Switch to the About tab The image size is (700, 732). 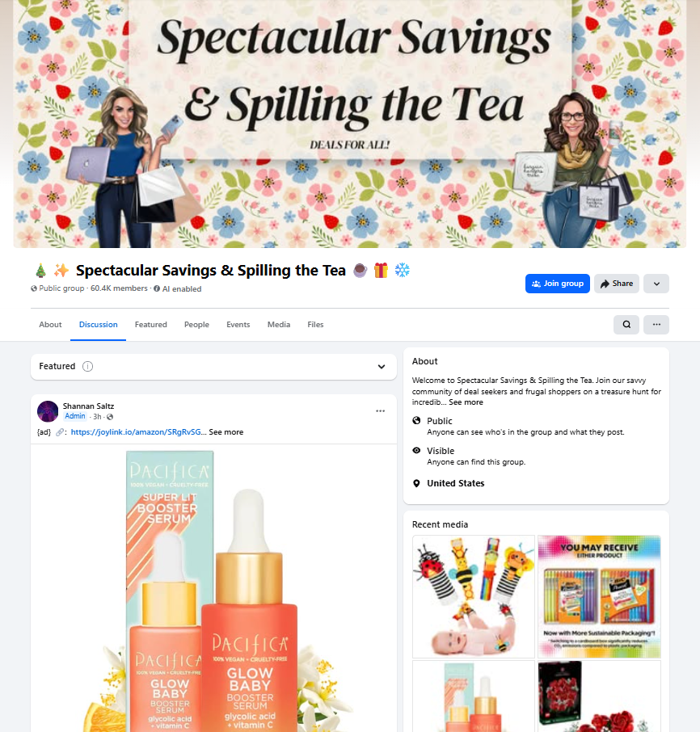point(50,325)
